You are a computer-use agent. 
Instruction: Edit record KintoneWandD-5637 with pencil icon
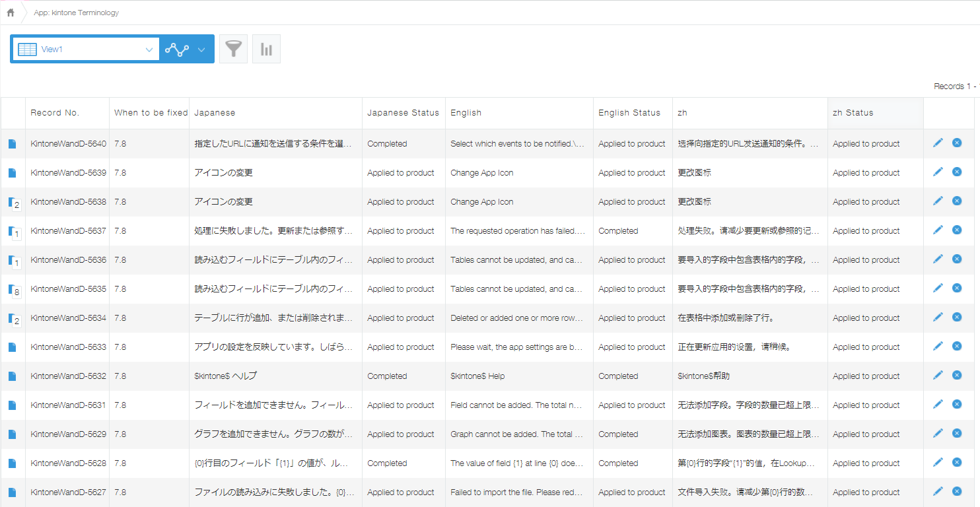tap(938, 230)
